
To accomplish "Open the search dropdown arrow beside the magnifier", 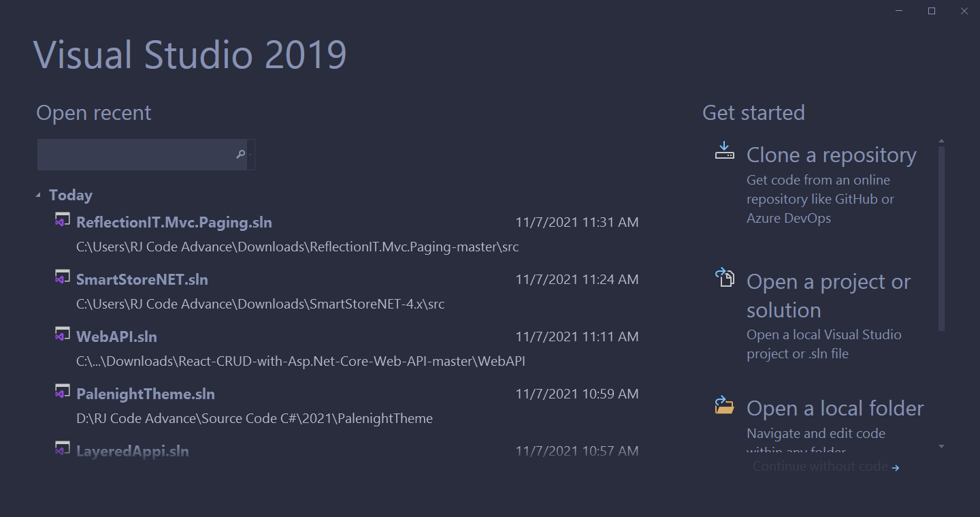I will (x=252, y=155).
